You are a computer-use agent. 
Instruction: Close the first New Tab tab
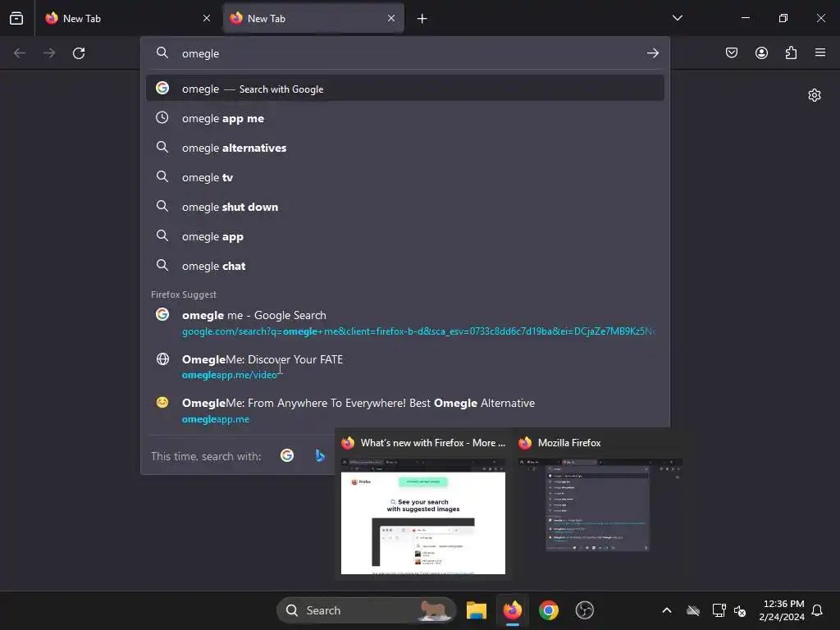pyautogui.click(x=207, y=18)
